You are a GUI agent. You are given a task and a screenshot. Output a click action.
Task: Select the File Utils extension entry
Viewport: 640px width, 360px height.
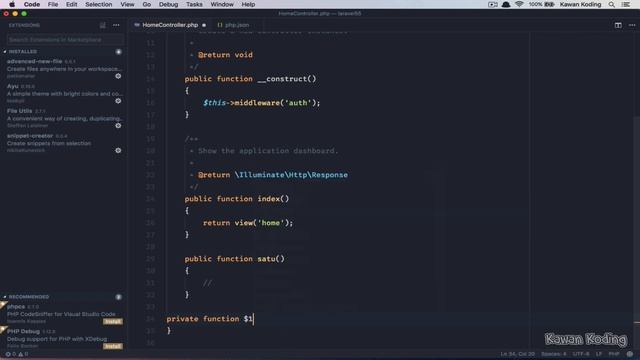click(63, 118)
